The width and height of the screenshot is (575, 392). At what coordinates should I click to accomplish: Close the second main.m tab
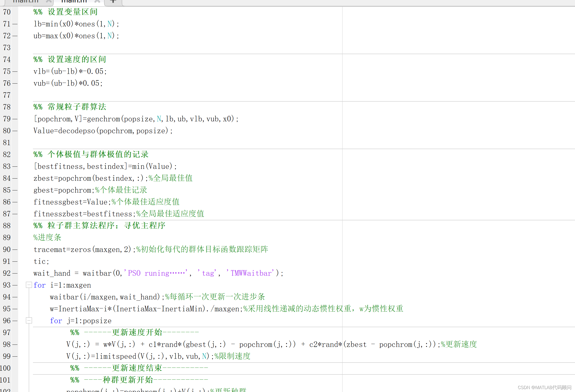tap(97, 1)
